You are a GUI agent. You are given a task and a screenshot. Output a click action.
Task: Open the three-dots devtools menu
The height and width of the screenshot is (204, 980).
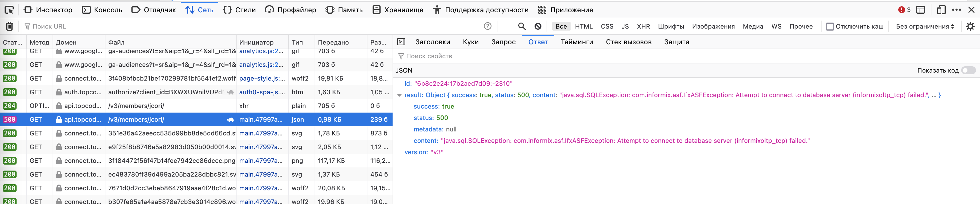[x=956, y=10]
